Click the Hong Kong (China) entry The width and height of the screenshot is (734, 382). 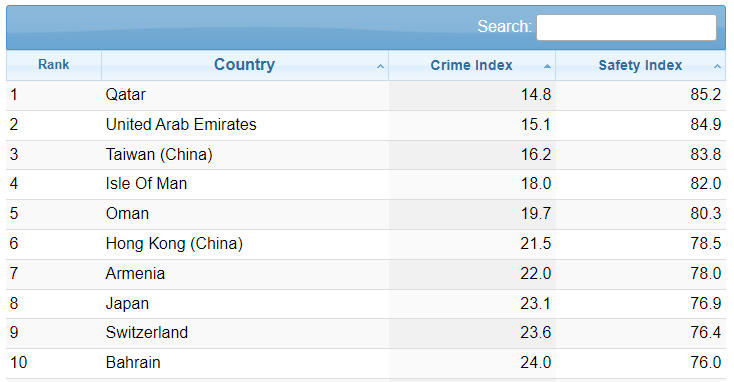[x=174, y=243]
